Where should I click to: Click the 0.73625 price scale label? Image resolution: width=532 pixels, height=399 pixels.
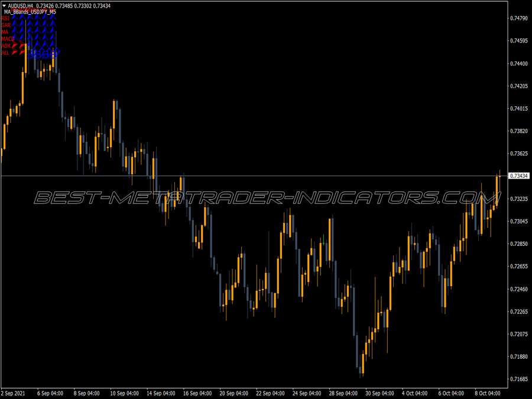pyautogui.click(x=519, y=153)
